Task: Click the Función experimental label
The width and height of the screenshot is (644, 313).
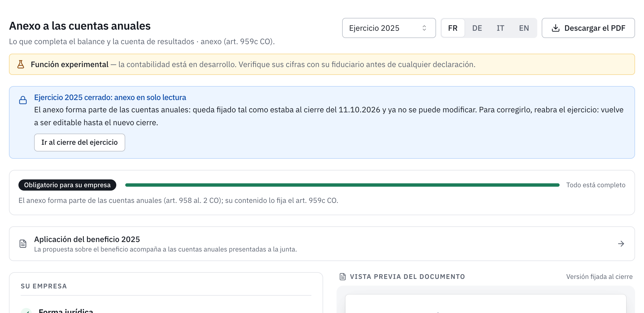Action: tap(70, 64)
